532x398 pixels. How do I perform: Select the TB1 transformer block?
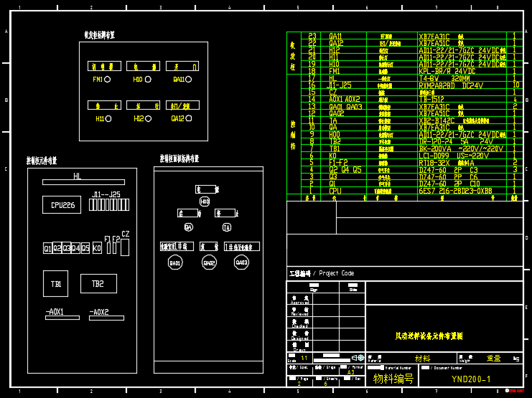(x=56, y=284)
